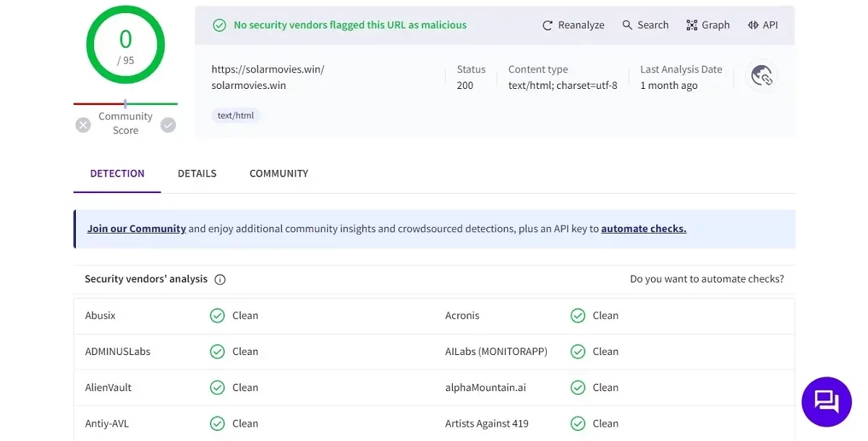Click the AlienVault Clean check icon
The height and width of the screenshot is (441, 868).
[217, 388]
